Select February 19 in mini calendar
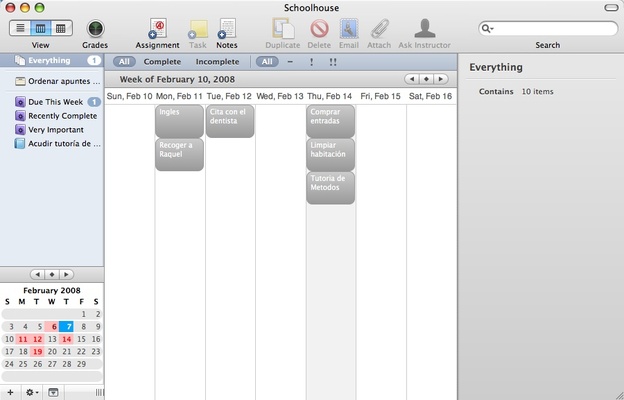Screen dimensions: 624x400 [x=37, y=352]
